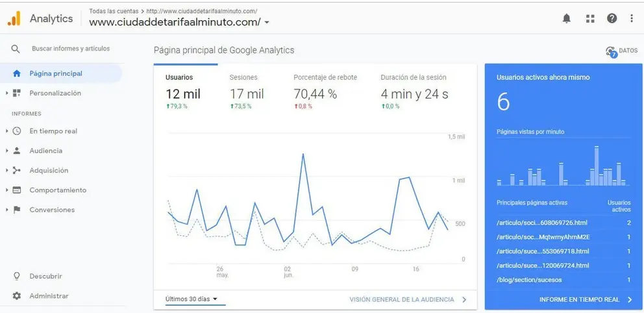
Task: Click INFORME EN TIEMPO REAL link
Action: coord(580,299)
